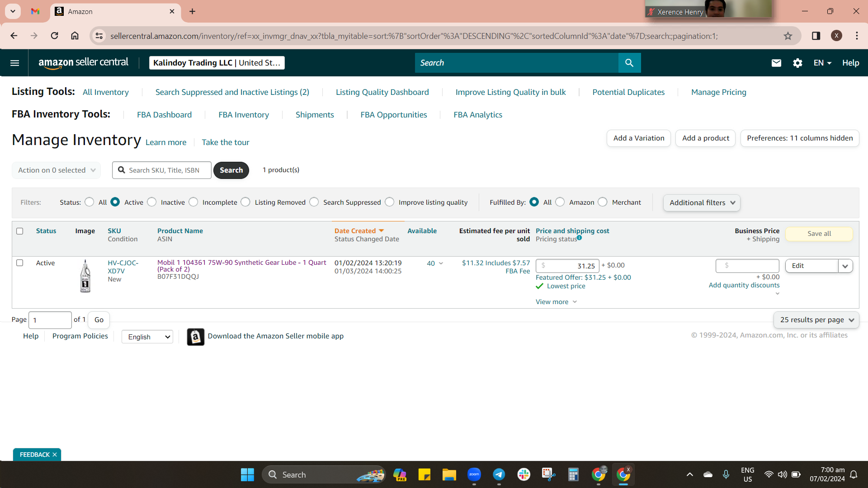This screenshot has width=868, height=488.
Task: Dismiss the FEEDBACK tab with its X
Action: pos(55,455)
